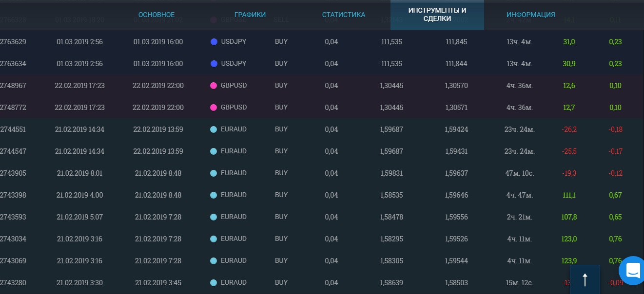The image size is (644, 294).
Task: Click the pink GBPUSD dot in trade 2748772
Action: click(214, 108)
